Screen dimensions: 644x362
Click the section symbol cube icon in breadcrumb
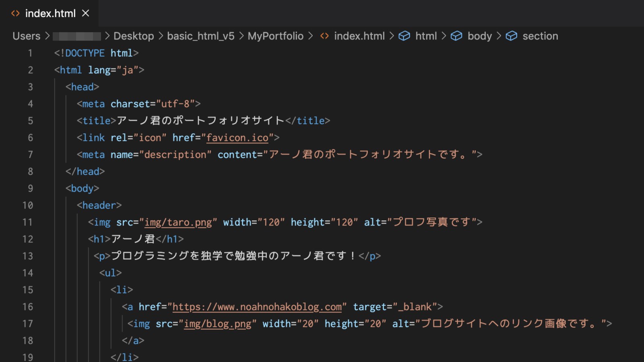pos(511,36)
